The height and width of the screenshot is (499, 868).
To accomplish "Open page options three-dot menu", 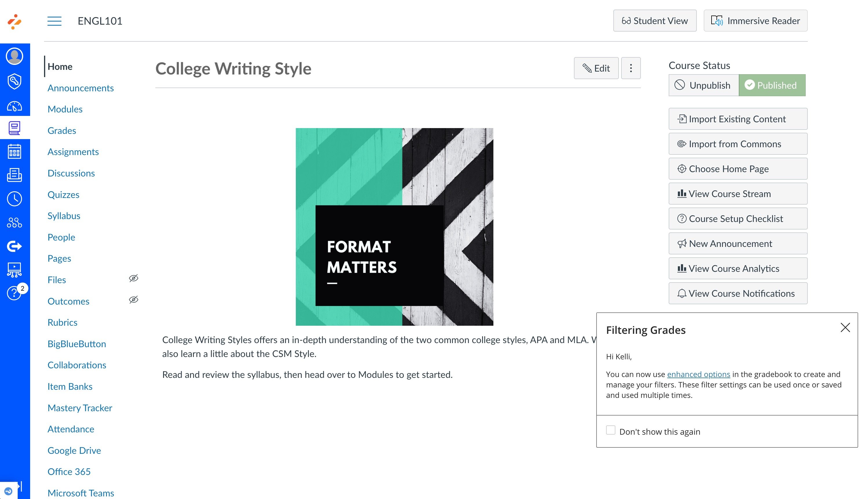I will 631,68.
